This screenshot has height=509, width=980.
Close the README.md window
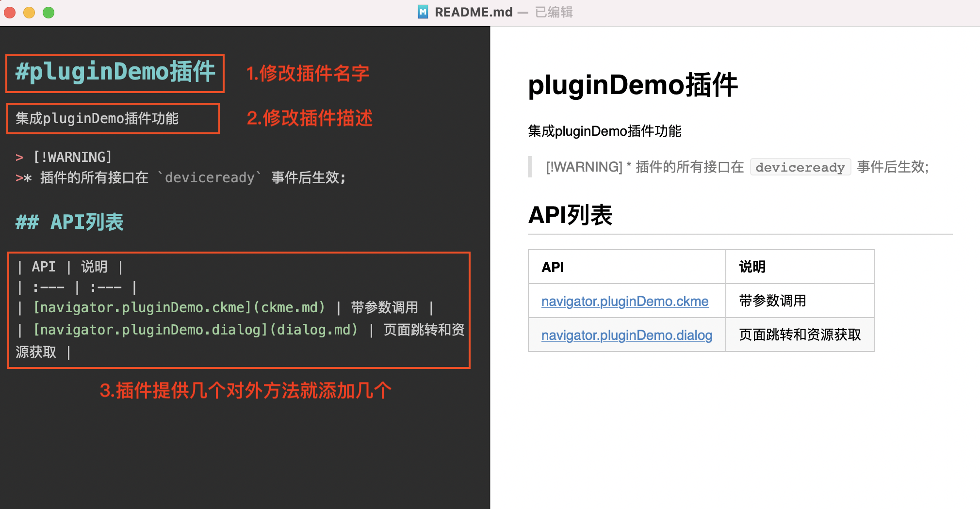point(10,13)
